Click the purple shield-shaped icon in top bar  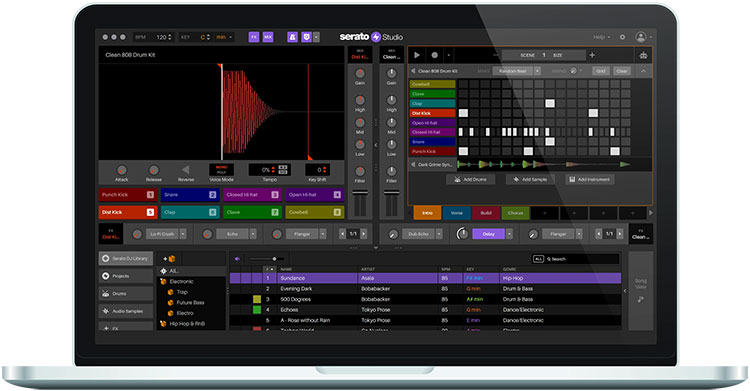(x=306, y=37)
